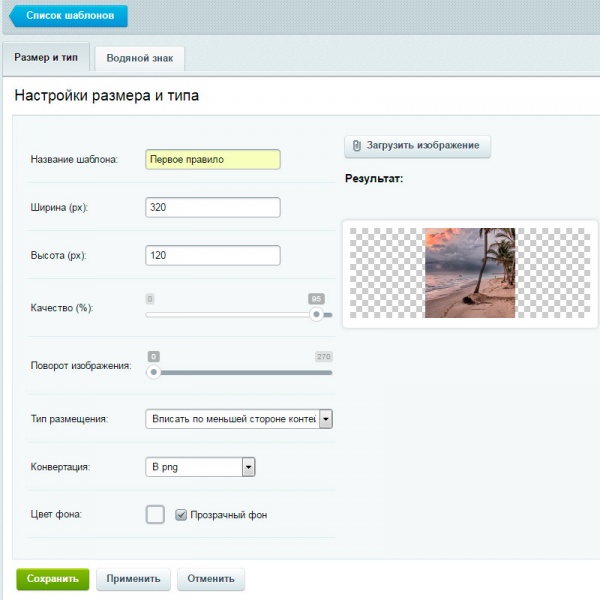The image size is (600, 600).
Task: Click the Качество slider handle
Action: [x=316, y=314]
